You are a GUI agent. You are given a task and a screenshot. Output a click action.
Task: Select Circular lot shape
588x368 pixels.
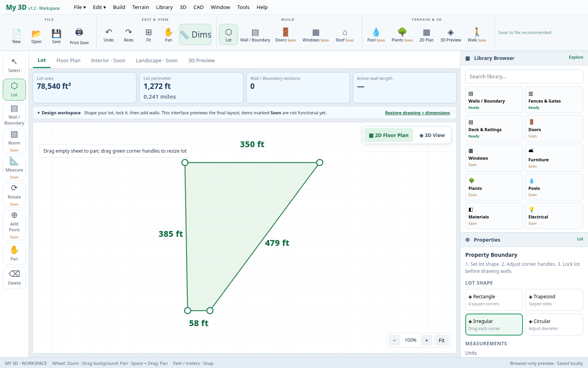tap(554, 325)
